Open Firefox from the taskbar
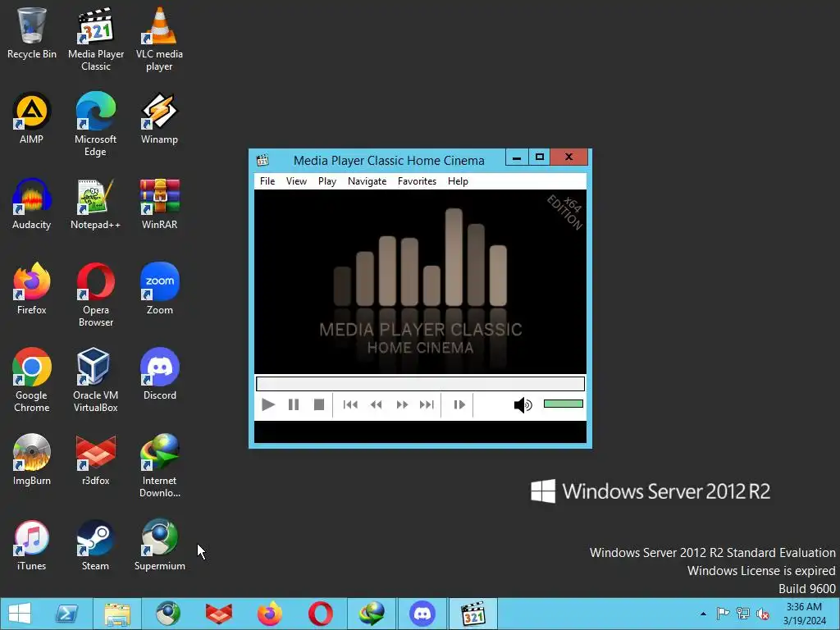 (270, 614)
